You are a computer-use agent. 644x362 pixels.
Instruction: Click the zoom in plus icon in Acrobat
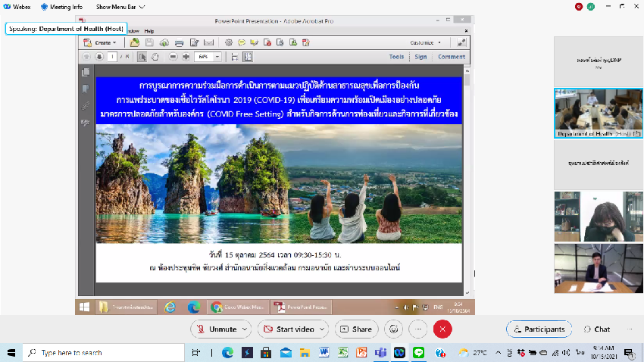click(x=186, y=57)
